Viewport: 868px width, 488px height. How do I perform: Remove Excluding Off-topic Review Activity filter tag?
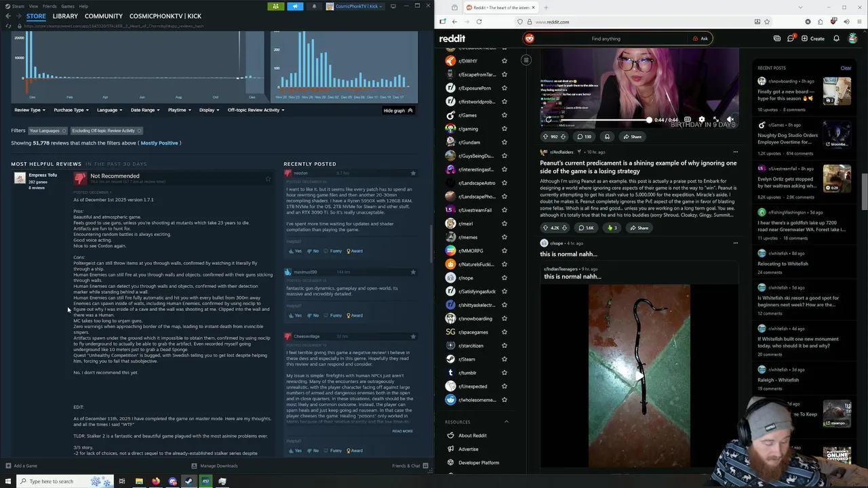tap(139, 131)
